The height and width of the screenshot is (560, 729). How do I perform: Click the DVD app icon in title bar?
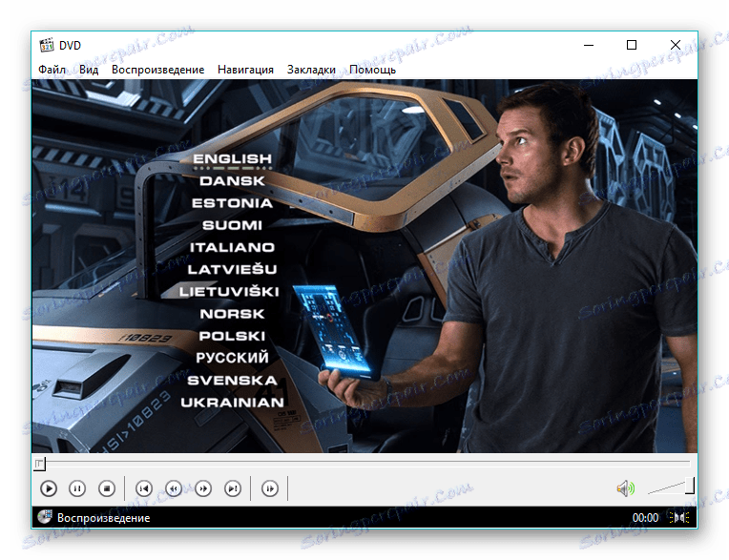pos(47,45)
